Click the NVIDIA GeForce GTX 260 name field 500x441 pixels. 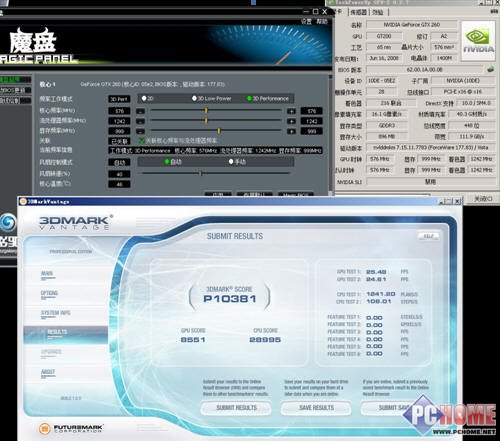(412, 25)
